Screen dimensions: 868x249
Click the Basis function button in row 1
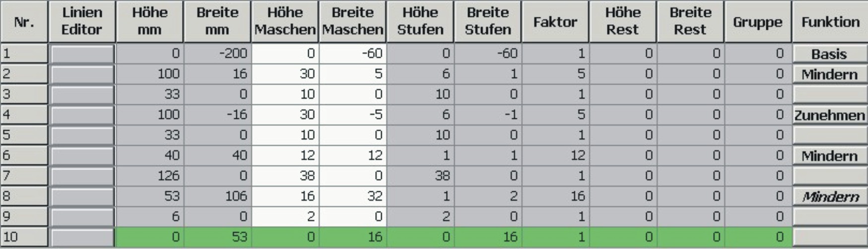(x=829, y=54)
